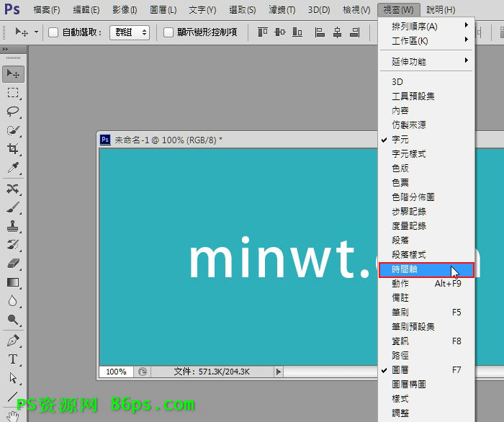Open the 影像(I) menu
504x422 pixels.
pos(125,10)
